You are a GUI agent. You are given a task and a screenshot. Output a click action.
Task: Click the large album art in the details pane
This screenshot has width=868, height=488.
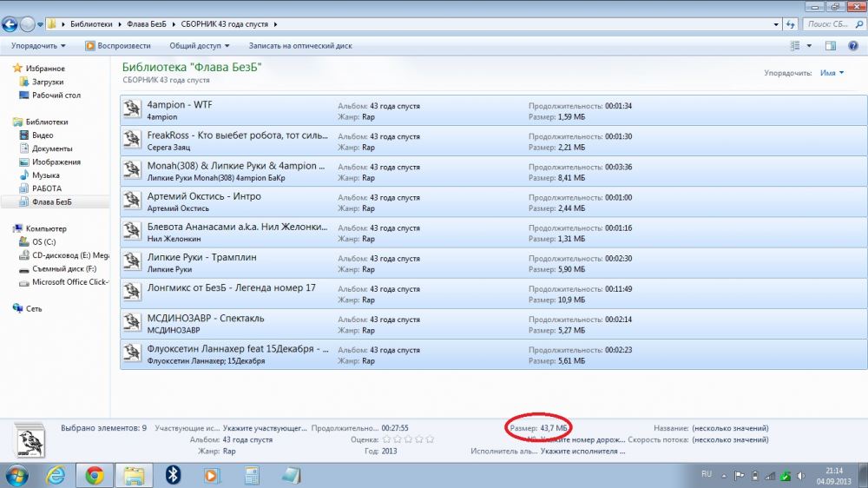(30, 441)
